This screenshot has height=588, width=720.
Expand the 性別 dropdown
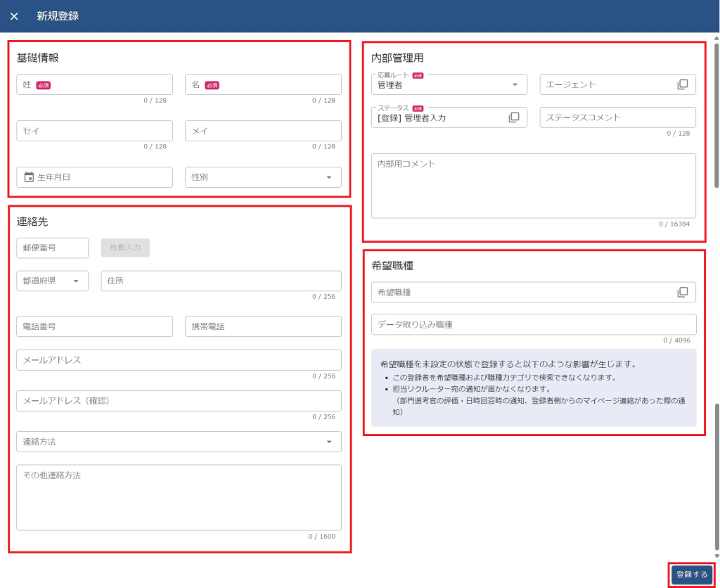pyautogui.click(x=328, y=177)
